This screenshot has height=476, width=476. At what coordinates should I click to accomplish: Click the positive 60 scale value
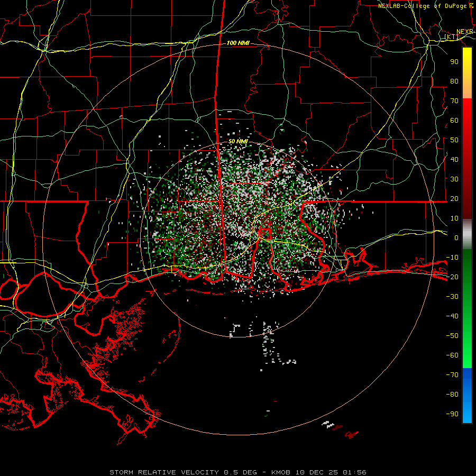[x=454, y=120]
